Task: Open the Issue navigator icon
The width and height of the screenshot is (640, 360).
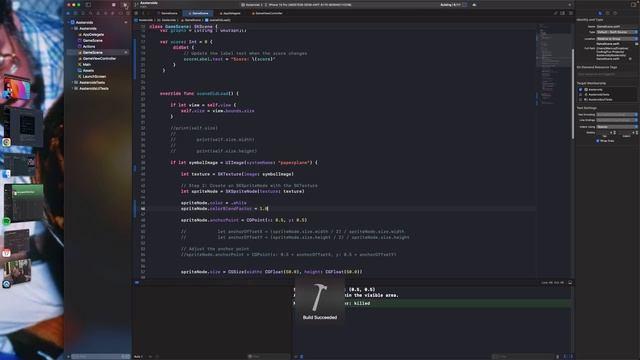Action: pyautogui.click(x=98, y=13)
